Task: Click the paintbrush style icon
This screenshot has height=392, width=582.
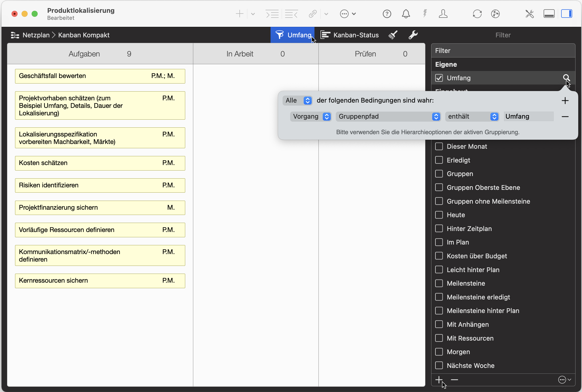Action: point(393,35)
